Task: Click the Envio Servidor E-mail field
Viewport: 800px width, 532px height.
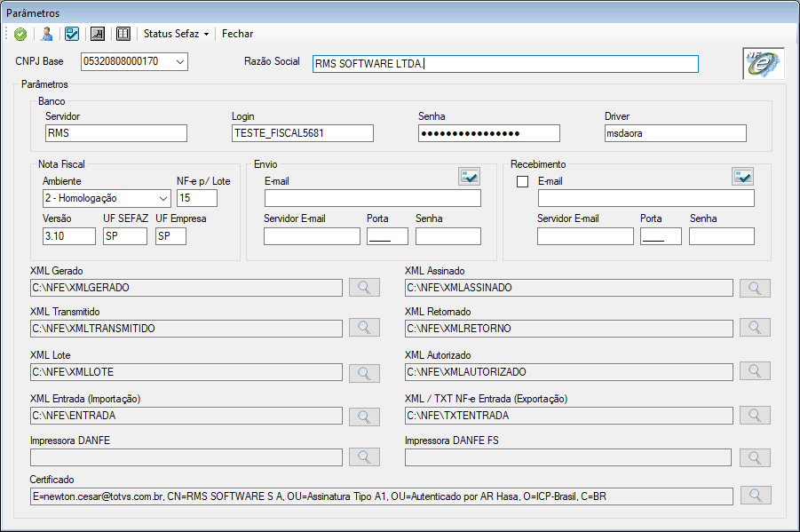Action: (x=312, y=236)
